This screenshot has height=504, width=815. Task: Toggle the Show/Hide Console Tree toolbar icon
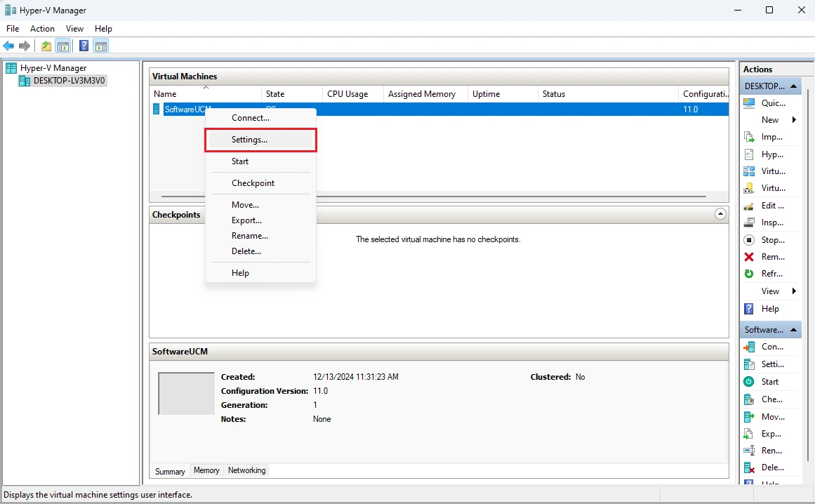click(x=63, y=46)
